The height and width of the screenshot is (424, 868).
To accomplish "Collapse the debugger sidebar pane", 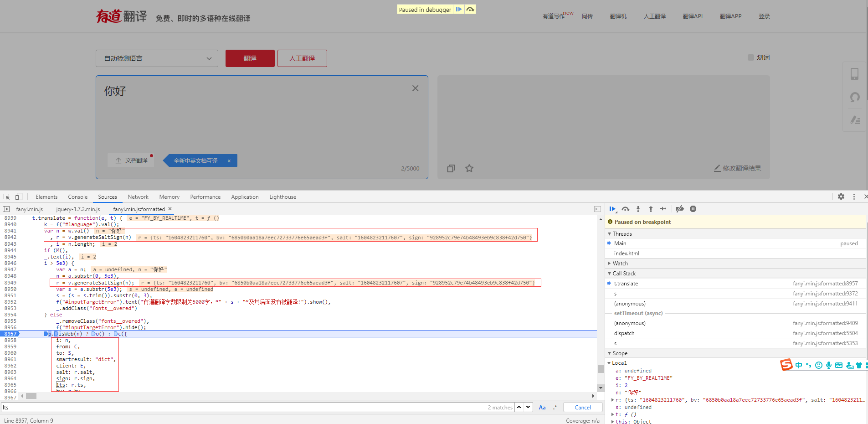I will [x=597, y=209].
